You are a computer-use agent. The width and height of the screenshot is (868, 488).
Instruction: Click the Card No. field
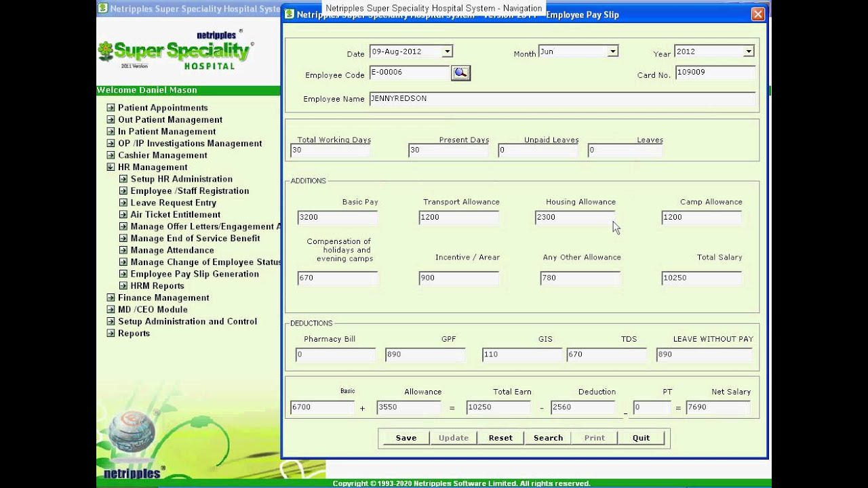point(715,73)
